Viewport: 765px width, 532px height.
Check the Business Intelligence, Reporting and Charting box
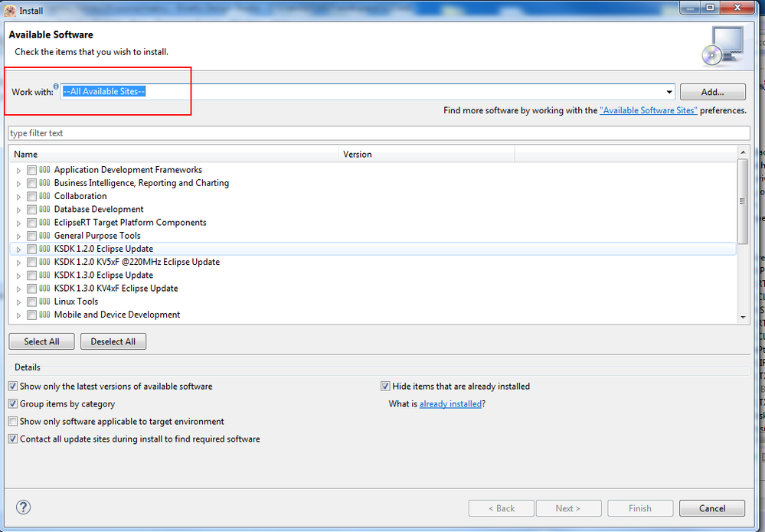31,184
